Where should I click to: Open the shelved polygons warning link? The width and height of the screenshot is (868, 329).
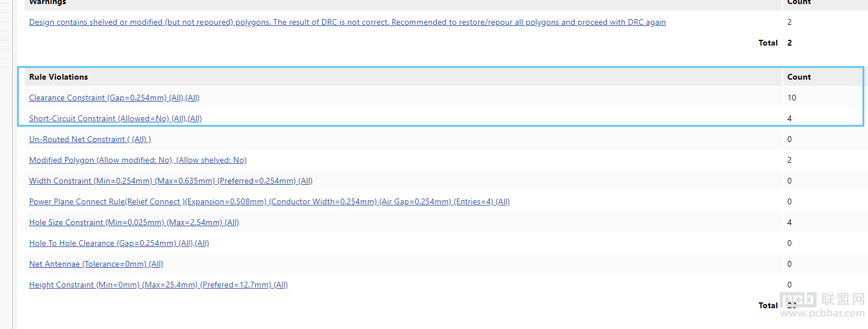pos(347,23)
